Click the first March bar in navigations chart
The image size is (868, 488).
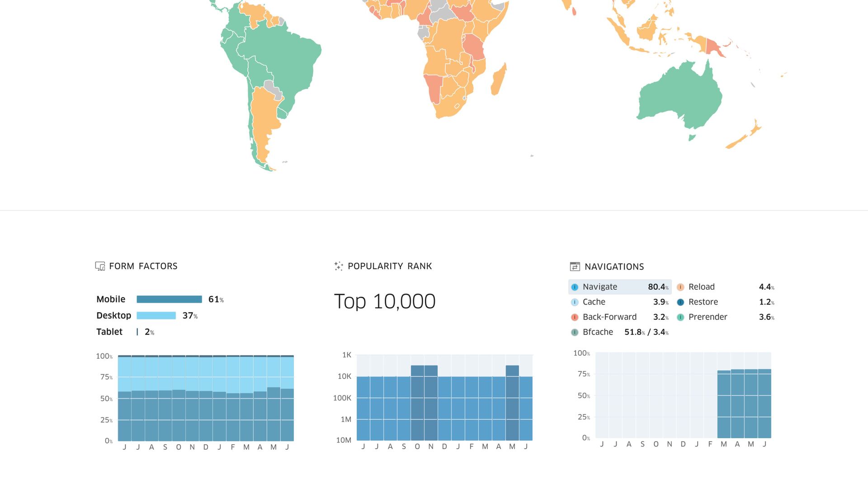(724, 404)
